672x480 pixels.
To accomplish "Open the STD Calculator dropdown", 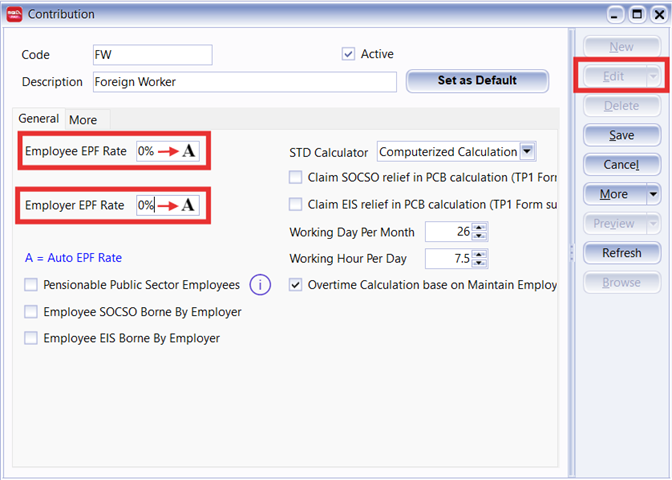I will point(528,152).
